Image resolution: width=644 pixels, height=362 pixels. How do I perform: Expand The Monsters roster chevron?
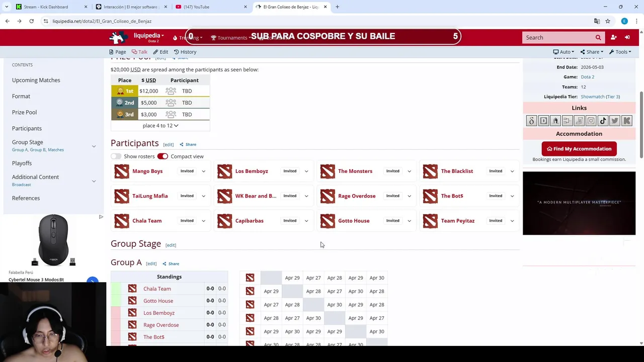coord(409,171)
